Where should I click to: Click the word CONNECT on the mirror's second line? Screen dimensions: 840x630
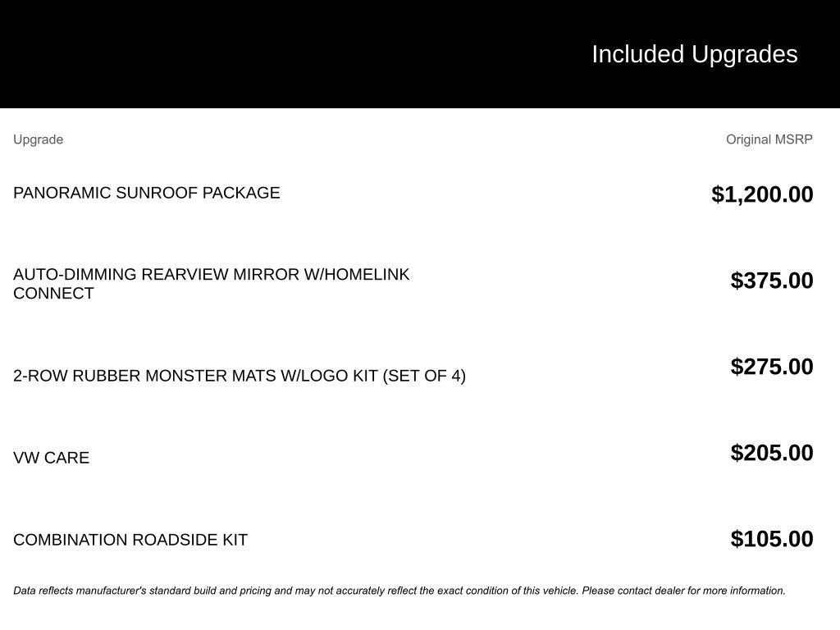53,294
